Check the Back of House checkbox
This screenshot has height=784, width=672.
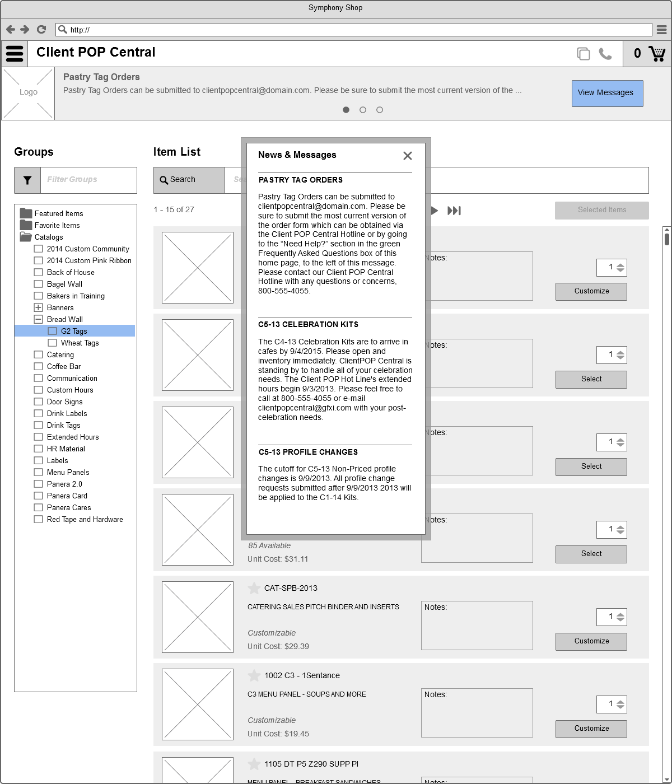pyautogui.click(x=38, y=272)
